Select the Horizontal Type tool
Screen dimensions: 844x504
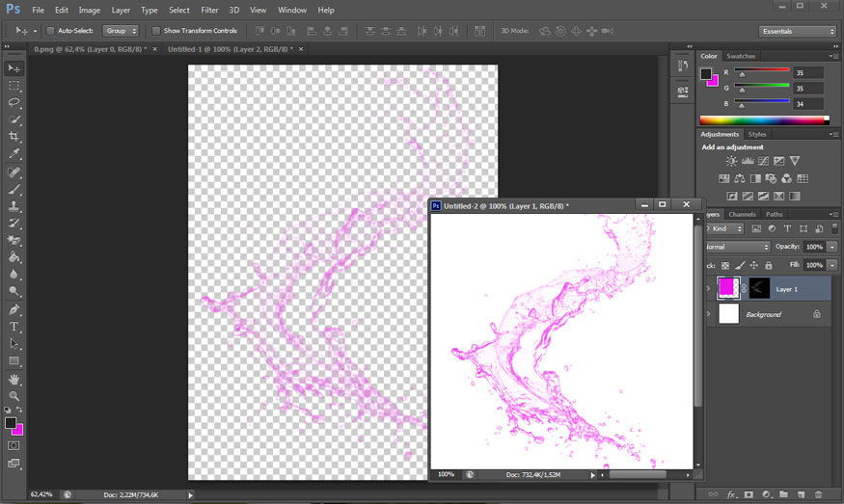(14, 327)
